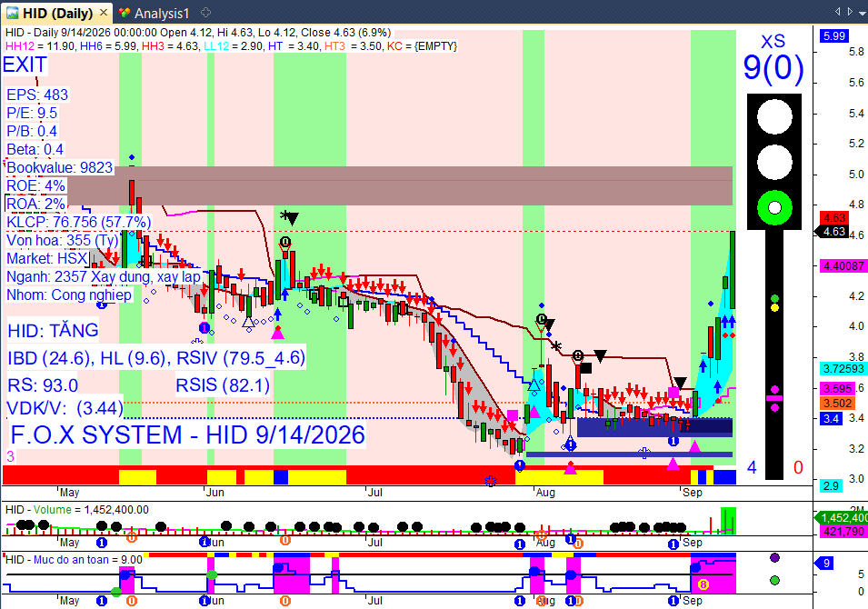Click the purple dot in safety pane

tap(774, 558)
